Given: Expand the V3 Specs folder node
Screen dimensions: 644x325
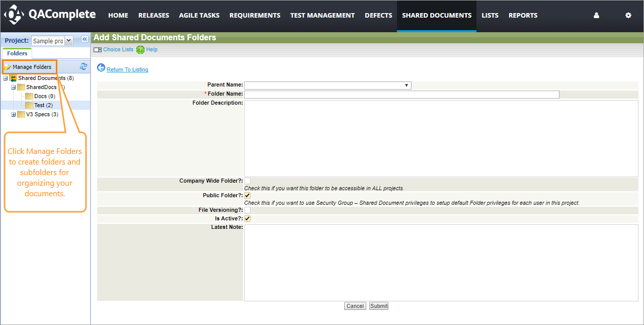Looking at the screenshot, I should click(x=14, y=114).
